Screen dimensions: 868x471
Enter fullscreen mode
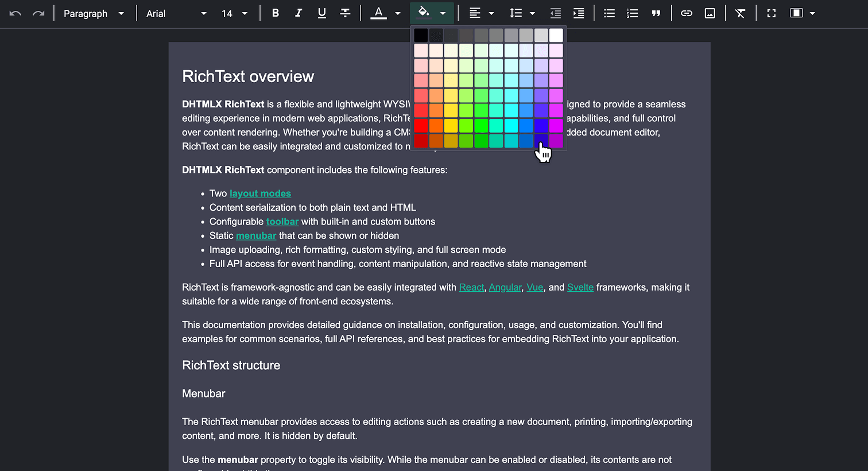772,13
